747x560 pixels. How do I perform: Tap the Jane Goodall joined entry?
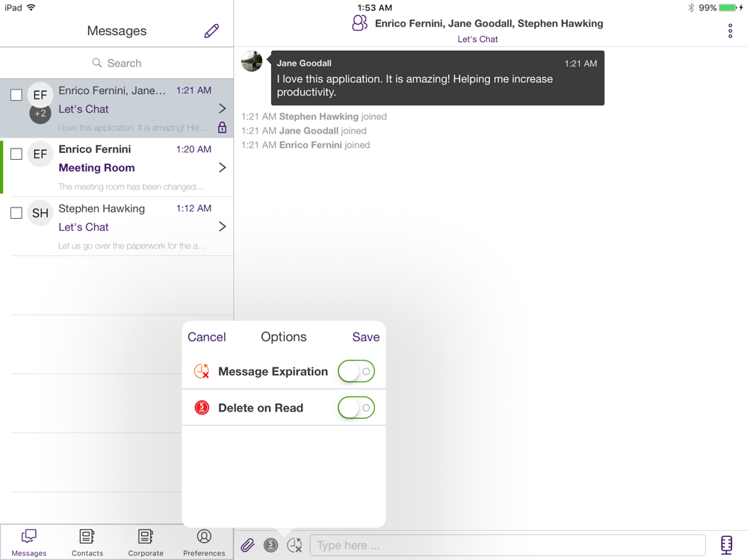[x=304, y=131]
